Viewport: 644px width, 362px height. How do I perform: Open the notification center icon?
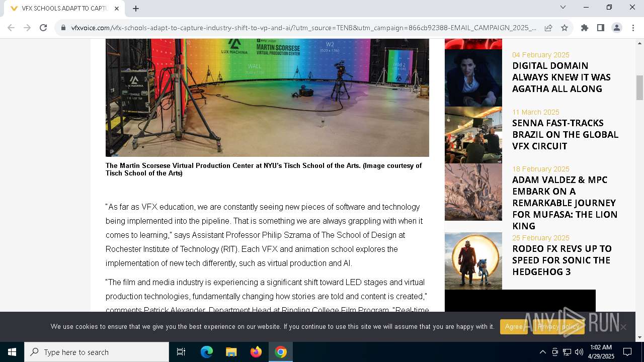point(627,352)
